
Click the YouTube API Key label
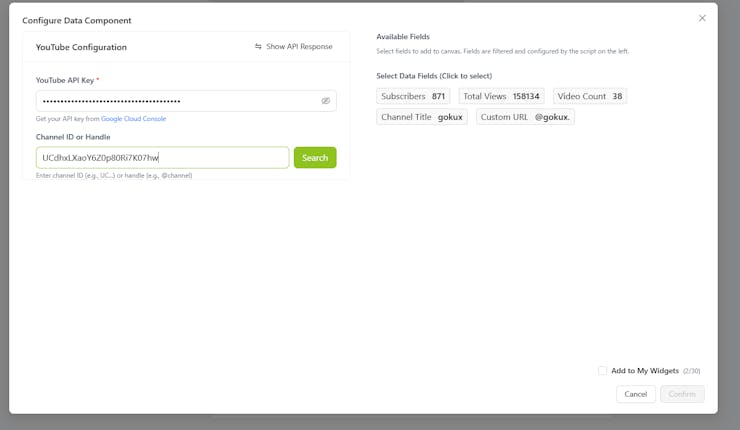[65, 80]
